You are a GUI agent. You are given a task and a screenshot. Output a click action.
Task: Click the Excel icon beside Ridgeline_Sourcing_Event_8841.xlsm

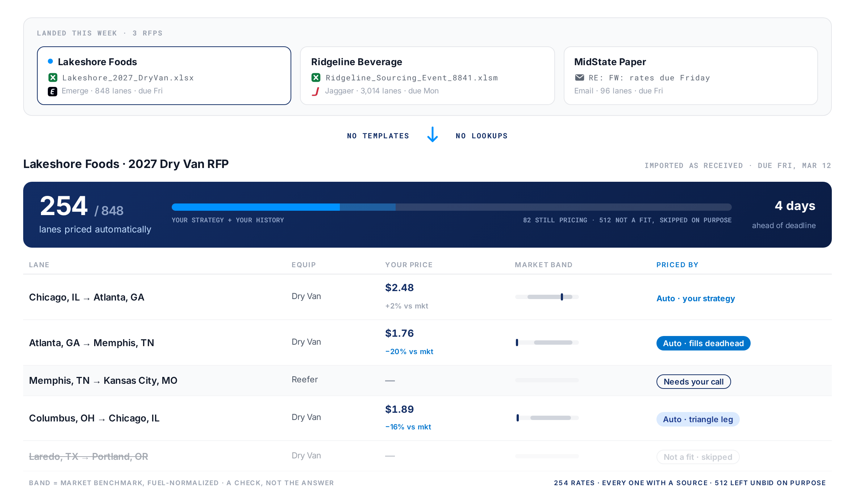316,77
